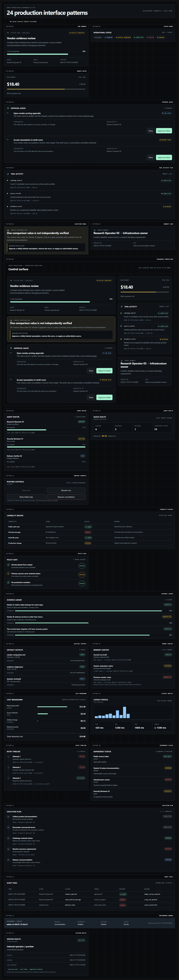Click the Completed / hour tile showing 19

click(x=162, y=428)
